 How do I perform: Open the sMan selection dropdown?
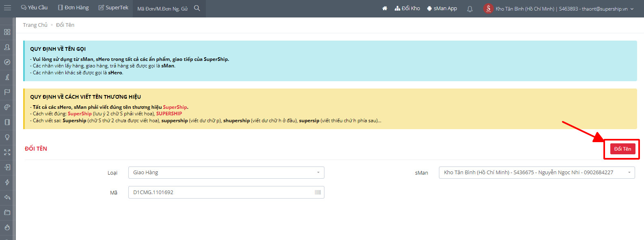tap(537, 173)
